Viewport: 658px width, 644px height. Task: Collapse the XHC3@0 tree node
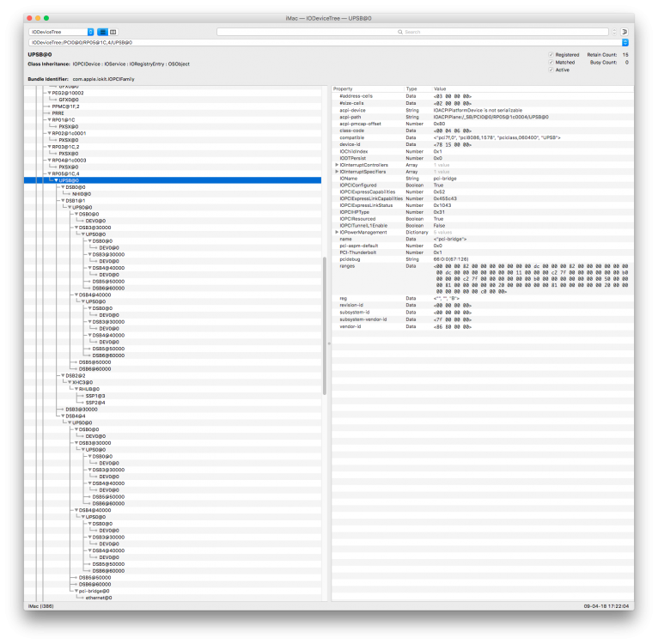(70, 382)
